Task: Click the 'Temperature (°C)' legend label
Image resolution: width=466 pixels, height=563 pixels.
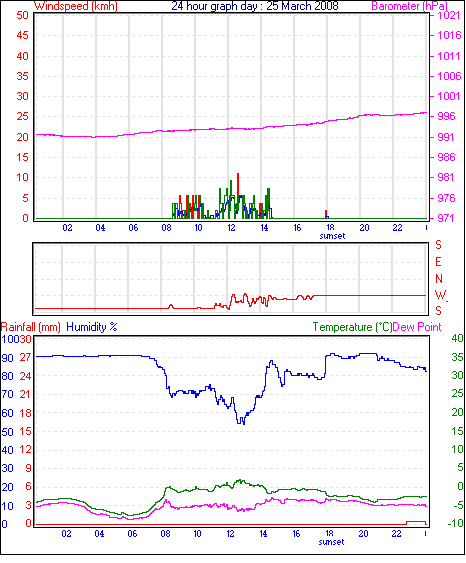Action: click(x=352, y=327)
